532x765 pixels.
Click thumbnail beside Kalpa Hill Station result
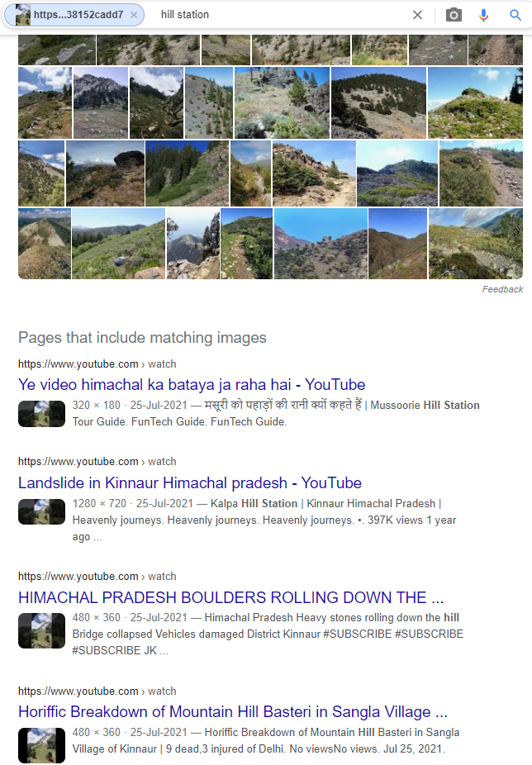(x=41, y=511)
